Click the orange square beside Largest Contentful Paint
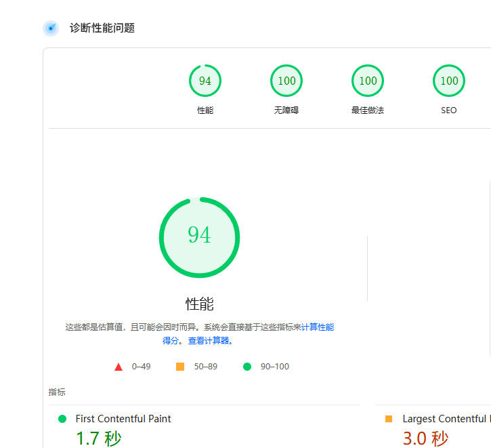 [x=389, y=419]
